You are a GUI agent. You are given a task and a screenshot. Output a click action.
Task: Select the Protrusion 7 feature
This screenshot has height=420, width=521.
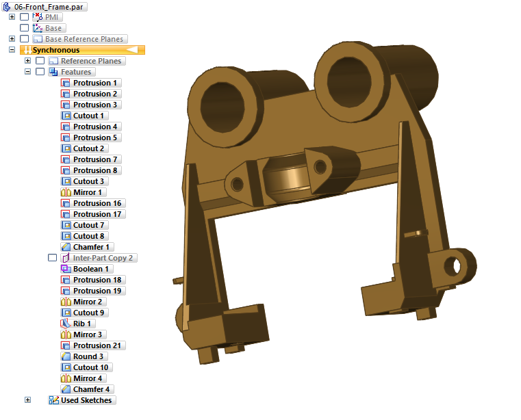(x=90, y=159)
